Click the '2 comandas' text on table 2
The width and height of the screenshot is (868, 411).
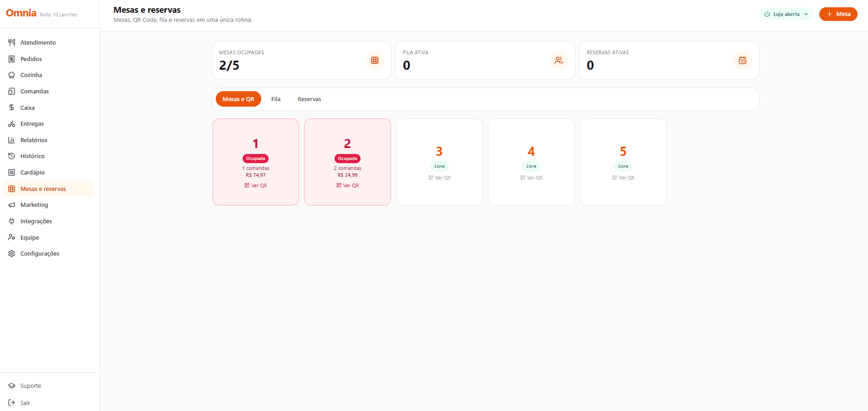pos(348,169)
